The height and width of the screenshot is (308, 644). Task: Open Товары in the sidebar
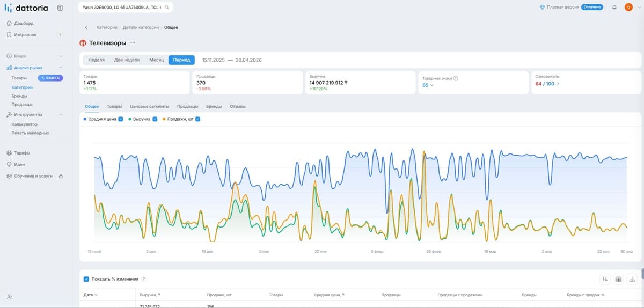click(19, 78)
